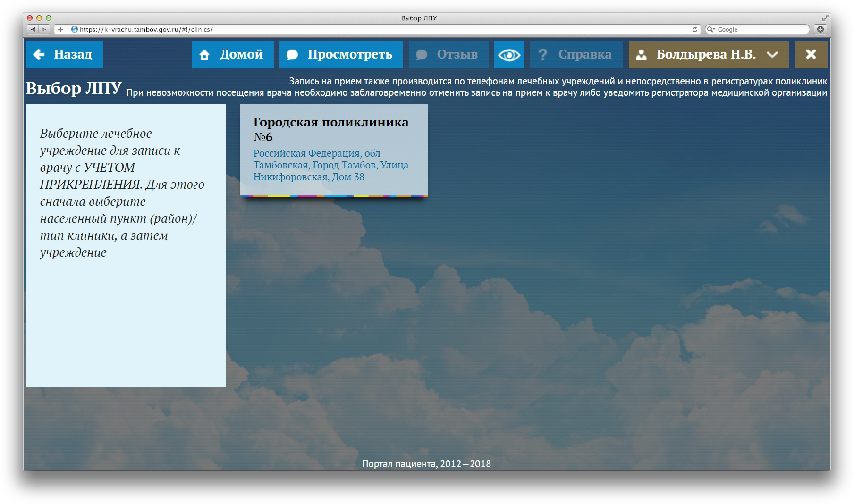Image resolution: width=854 pixels, height=504 pixels.
Task: Click the speech bubble icon in Отзыв
Action: 422,55
